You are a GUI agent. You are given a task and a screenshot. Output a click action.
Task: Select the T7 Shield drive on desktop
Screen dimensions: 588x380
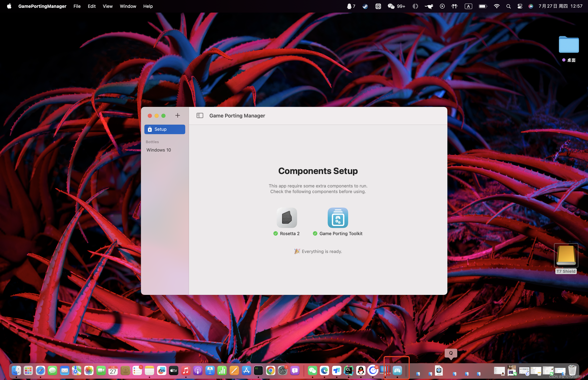pyautogui.click(x=566, y=258)
